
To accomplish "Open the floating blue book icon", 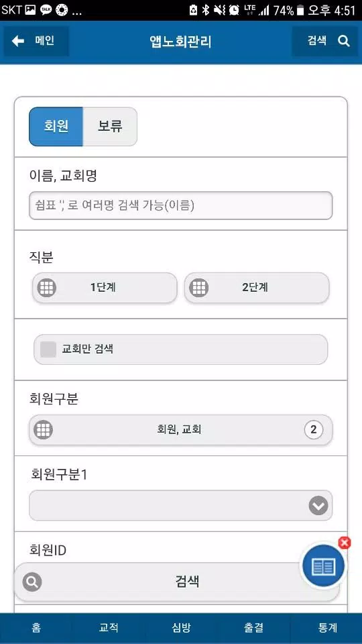I will click(323, 567).
